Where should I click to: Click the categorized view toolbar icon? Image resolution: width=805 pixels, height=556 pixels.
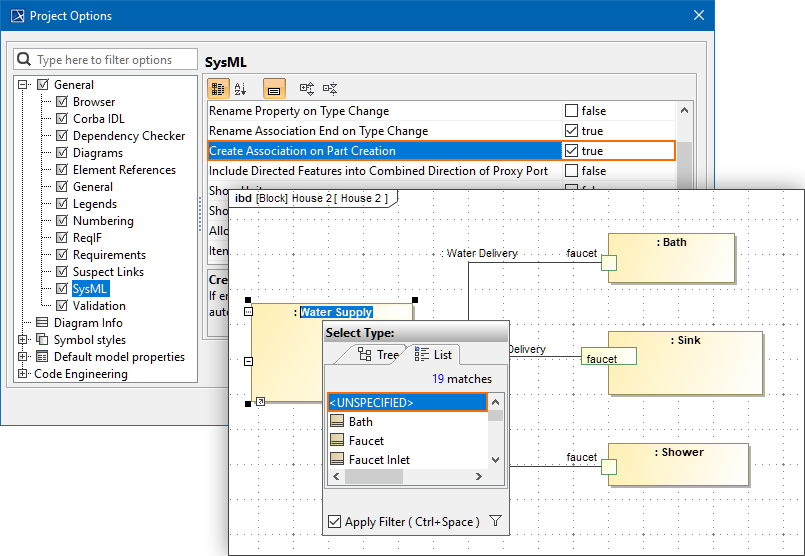(218, 89)
